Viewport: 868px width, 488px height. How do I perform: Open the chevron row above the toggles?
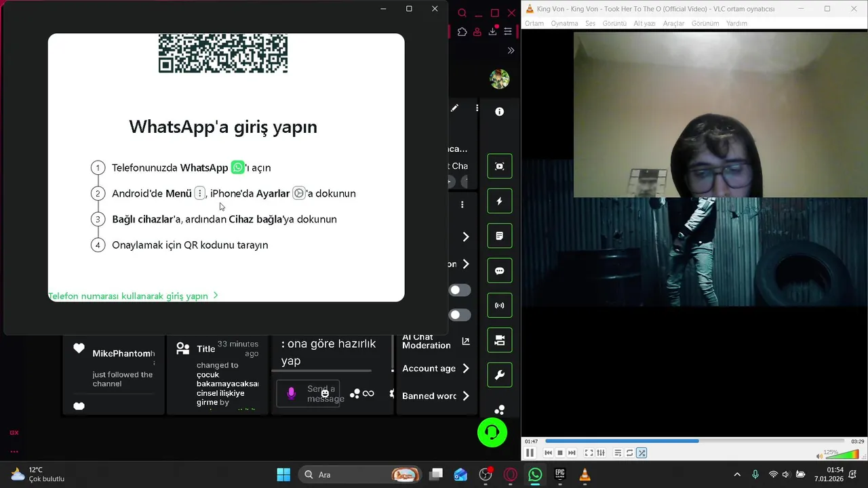466,264
